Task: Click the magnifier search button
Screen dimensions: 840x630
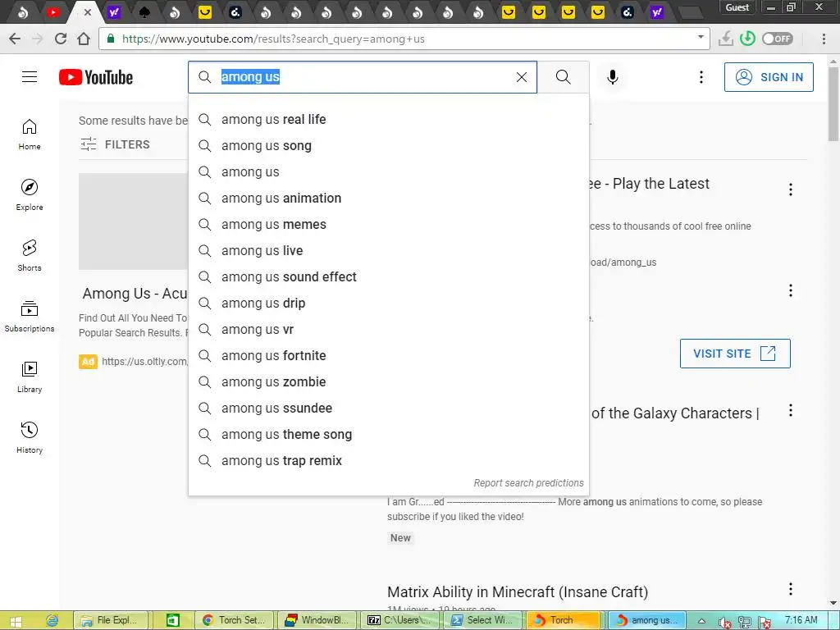Action: coord(563,77)
